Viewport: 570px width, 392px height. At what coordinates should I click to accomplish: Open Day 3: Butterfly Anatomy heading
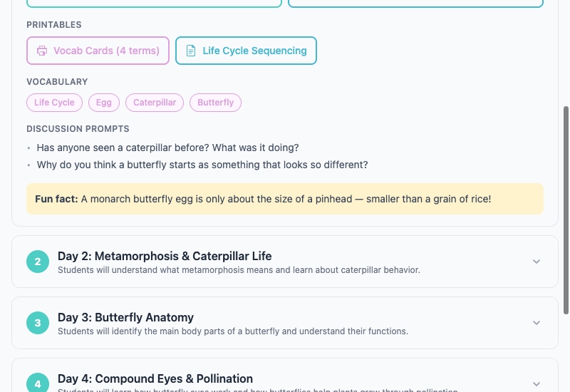(125, 317)
